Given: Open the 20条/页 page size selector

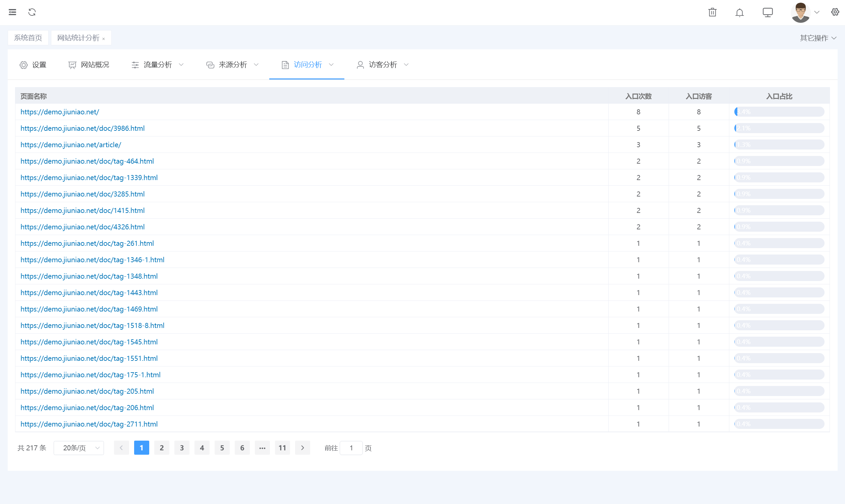Looking at the screenshot, I should pyautogui.click(x=79, y=448).
